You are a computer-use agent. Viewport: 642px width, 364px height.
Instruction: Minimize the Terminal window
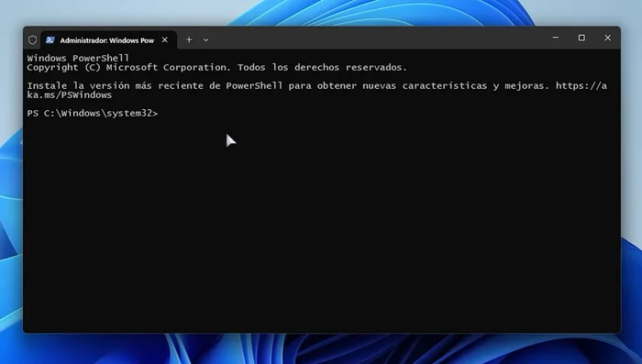555,38
